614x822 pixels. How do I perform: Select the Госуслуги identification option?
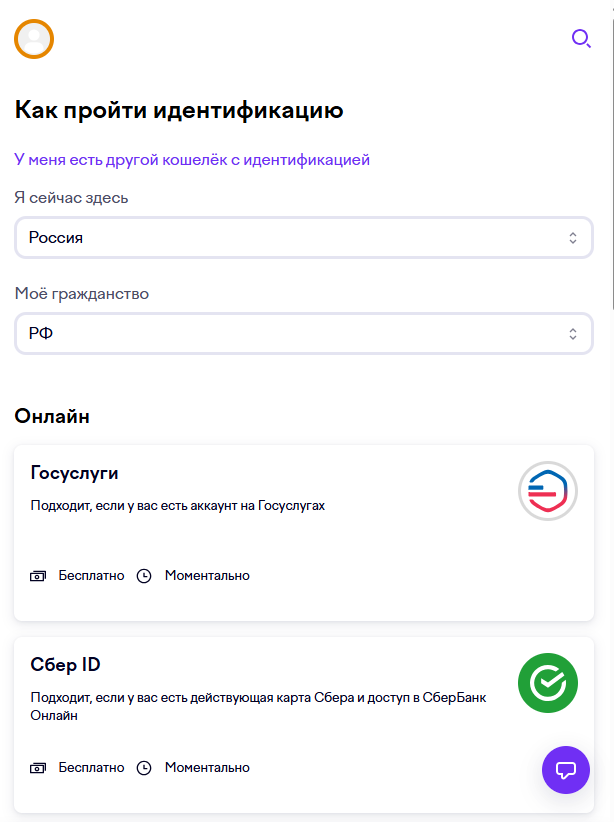[304, 533]
